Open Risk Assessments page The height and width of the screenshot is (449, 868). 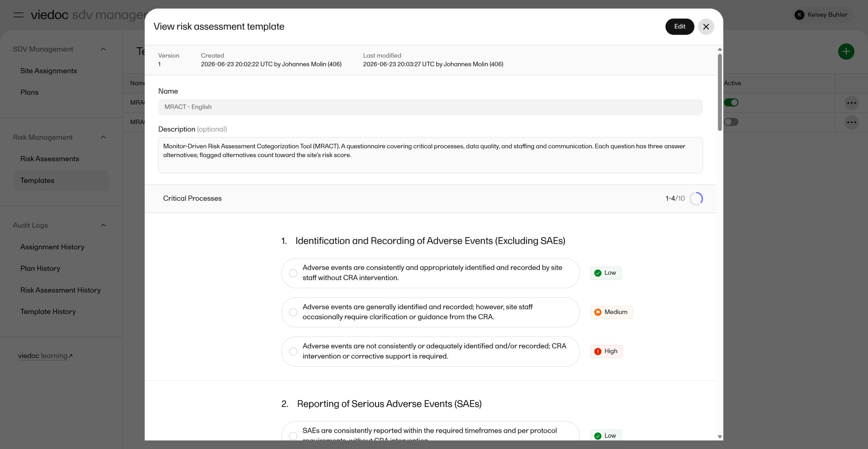(x=50, y=159)
